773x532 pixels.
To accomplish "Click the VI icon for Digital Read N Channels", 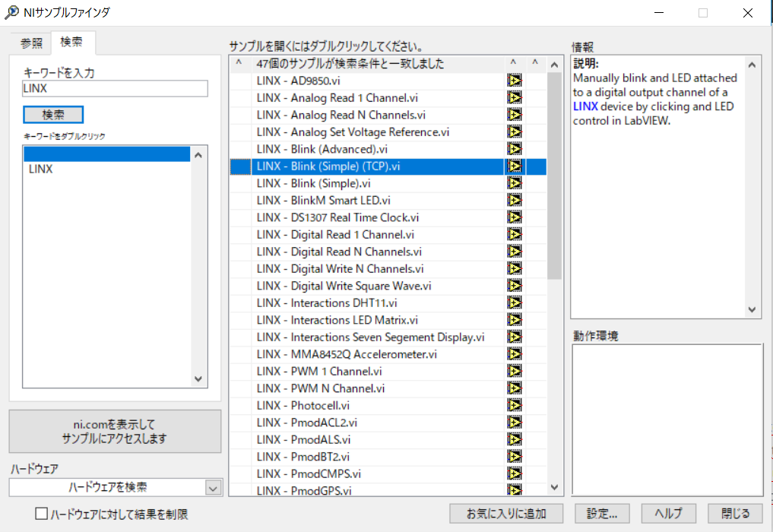I will 514,252.
